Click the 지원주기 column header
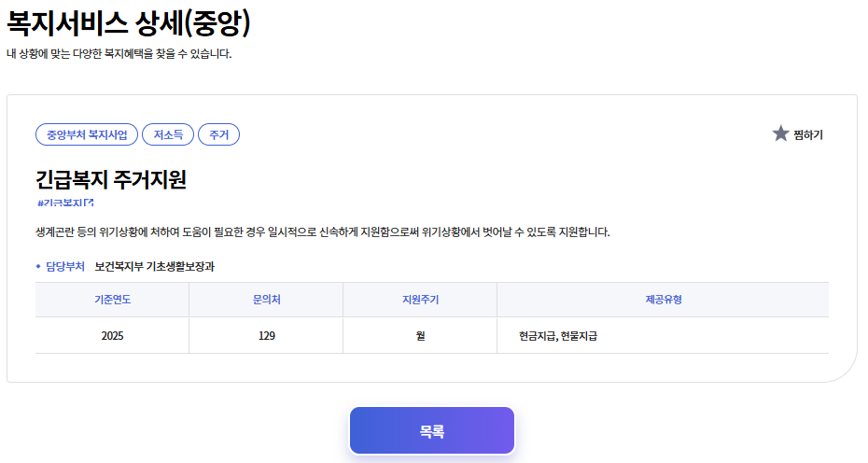 point(420,300)
